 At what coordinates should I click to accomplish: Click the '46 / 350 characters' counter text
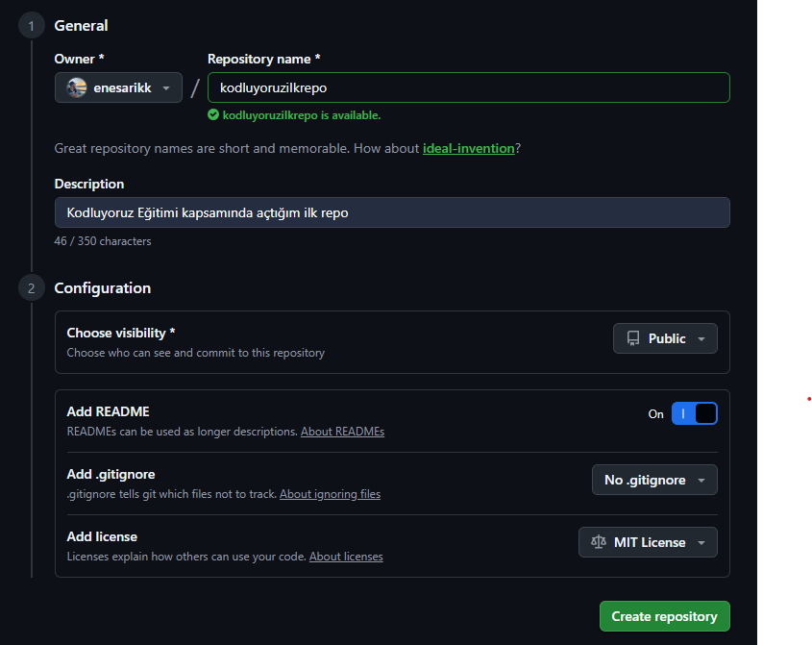coord(103,241)
